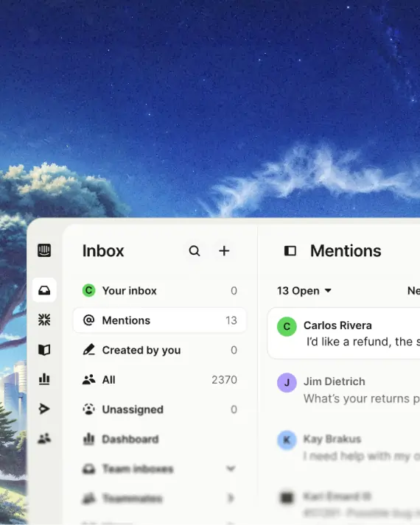Click the pencil icon beside Created by you

(x=88, y=350)
